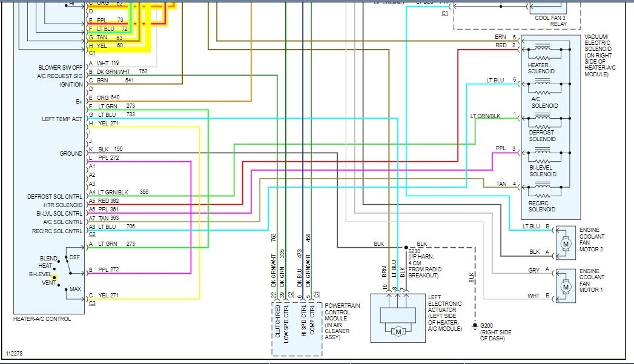This screenshot has width=634, height=364.
Task: Click the Left Electronic Actuator motor symbol
Action: (x=398, y=332)
